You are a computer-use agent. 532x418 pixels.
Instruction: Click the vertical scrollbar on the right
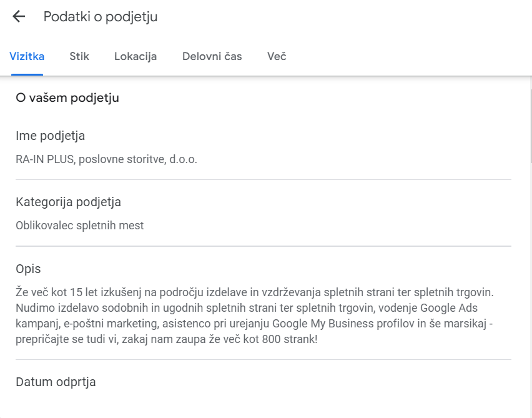pyautogui.click(x=530, y=125)
